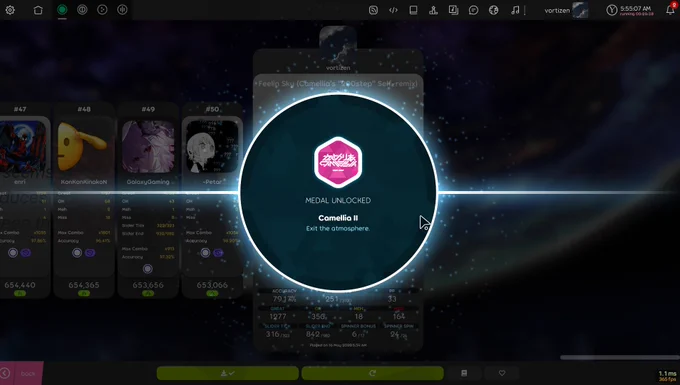Click the 1.1 ms frame time counter
Viewport: 680px width, 385px height.
pyautogui.click(x=667, y=373)
